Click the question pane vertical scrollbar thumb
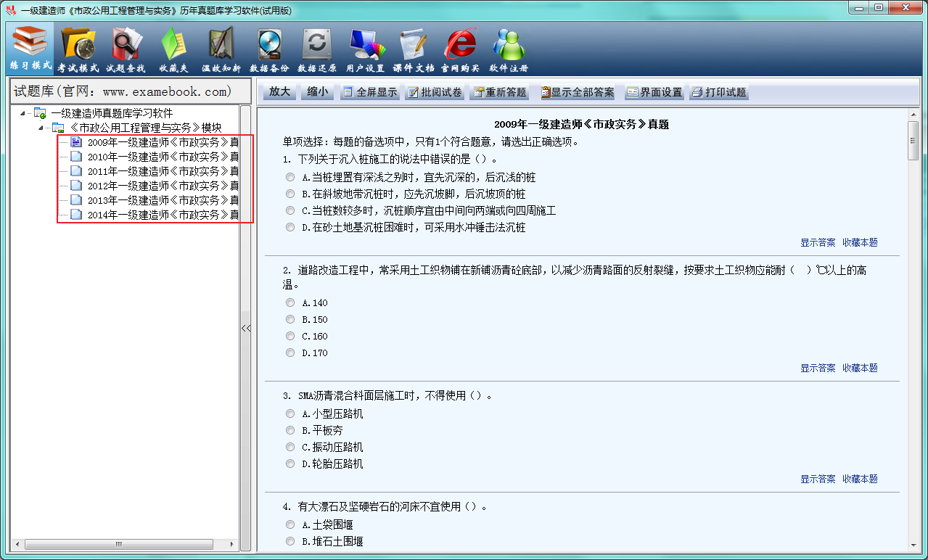This screenshot has height=560, width=928. [x=913, y=141]
